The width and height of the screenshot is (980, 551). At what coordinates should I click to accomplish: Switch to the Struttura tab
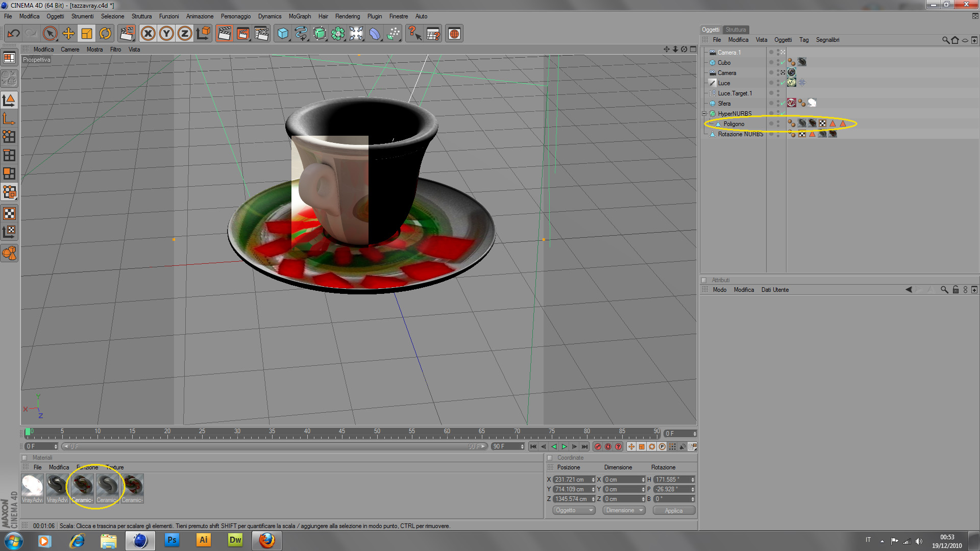click(x=736, y=30)
